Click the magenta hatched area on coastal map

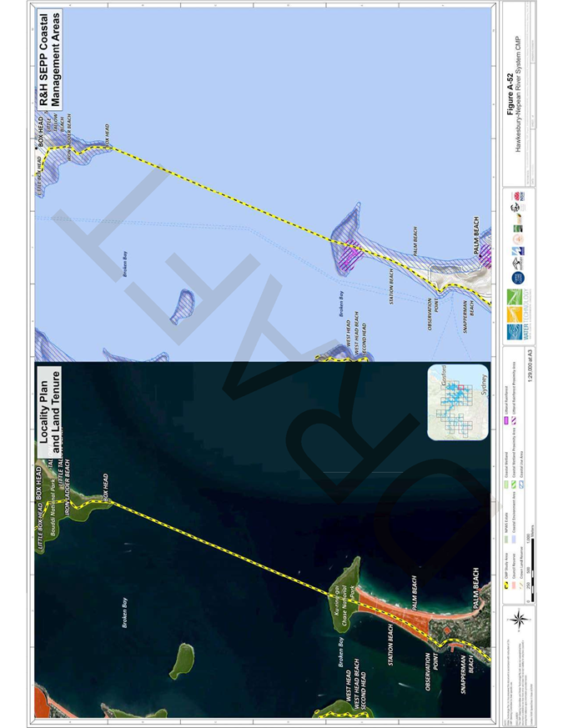point(349,249)
